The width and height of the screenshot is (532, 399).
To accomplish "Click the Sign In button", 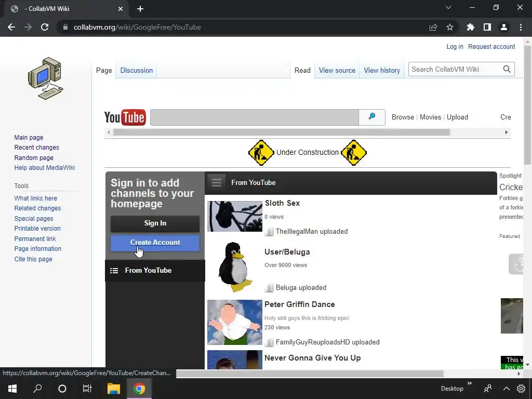I will tap(155, 223).
